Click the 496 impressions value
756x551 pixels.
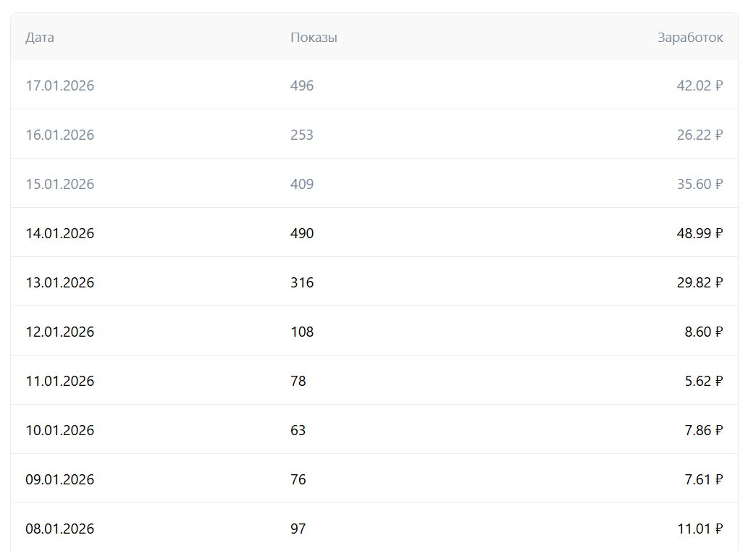tap(302, 85)
